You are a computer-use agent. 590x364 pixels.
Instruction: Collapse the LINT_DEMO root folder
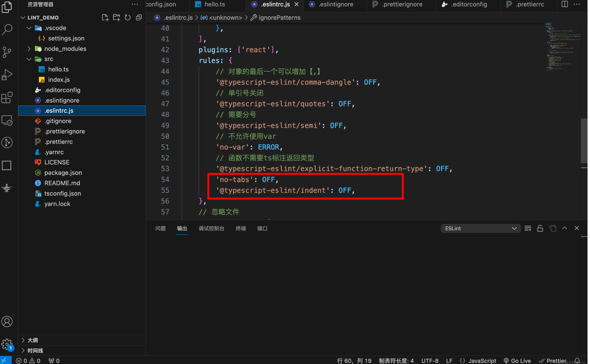[x=23, y=18]
